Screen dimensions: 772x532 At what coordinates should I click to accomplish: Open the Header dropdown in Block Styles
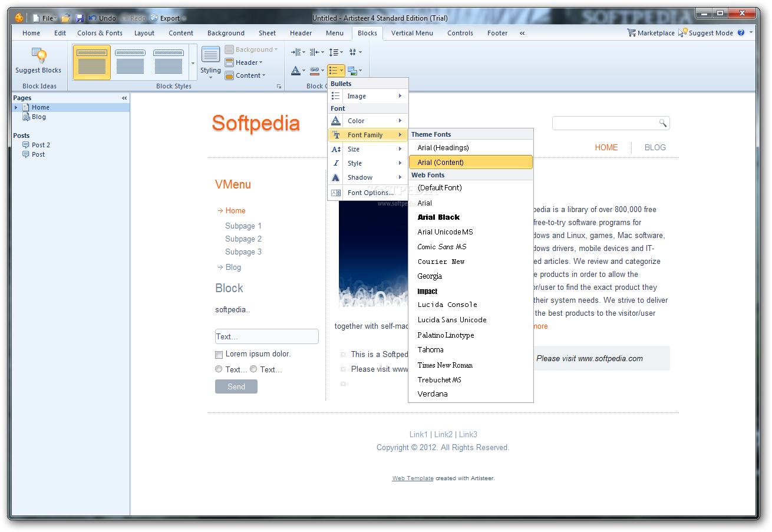coord(244,62)
